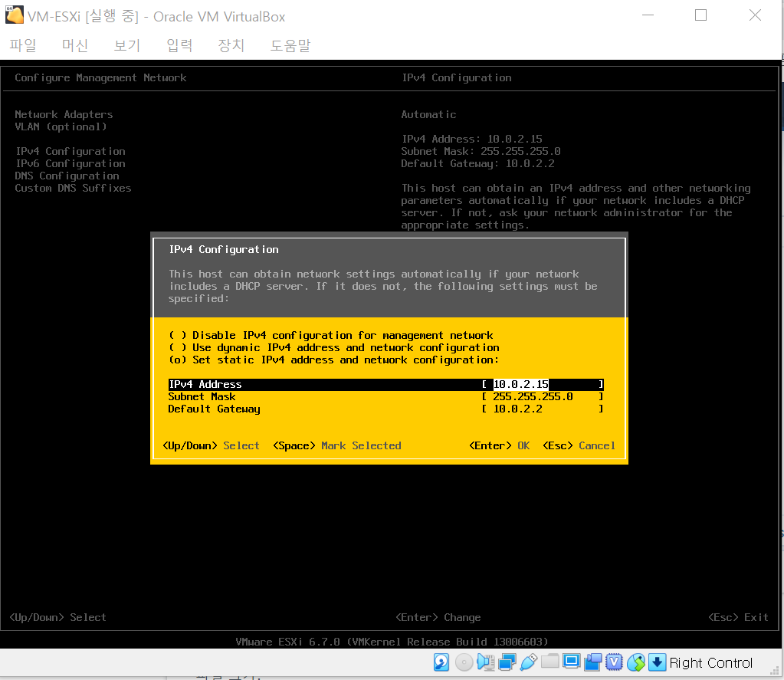The height and width of the screenshot is (680, 784).
Task: Click the Enter OK option in dialog
Action: (x=499, y=445)
